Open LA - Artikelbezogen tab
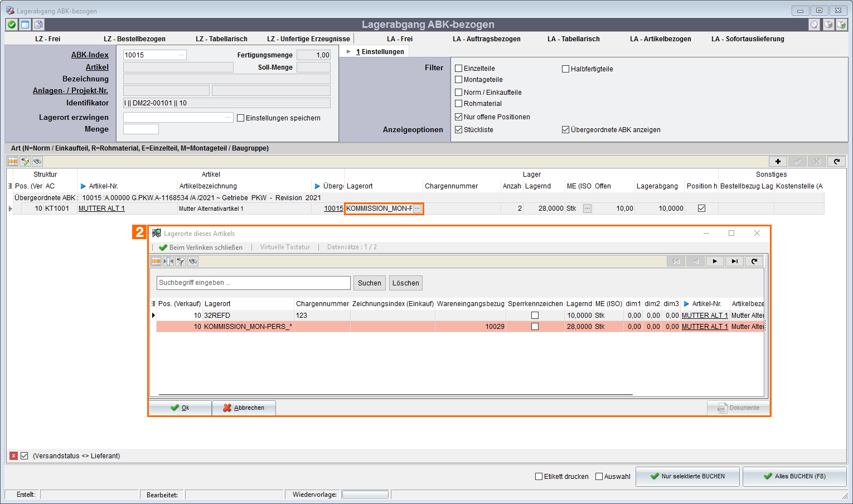The width and height of the screenshot is (853, 504). pyautogui.click(x=661, y=39)
